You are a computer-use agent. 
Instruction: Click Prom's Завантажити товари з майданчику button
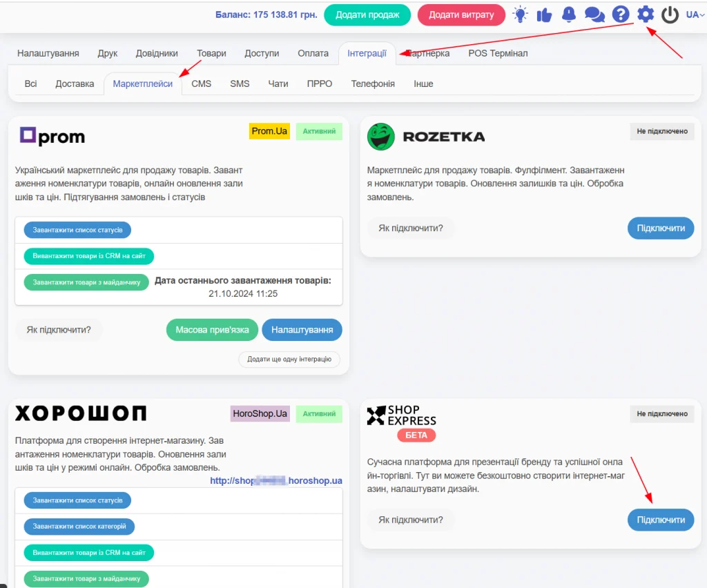tap(86, 282)
